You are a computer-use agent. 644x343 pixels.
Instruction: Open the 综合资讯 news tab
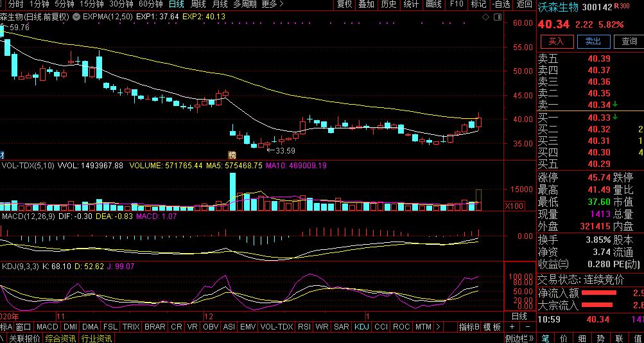point(61,339)
